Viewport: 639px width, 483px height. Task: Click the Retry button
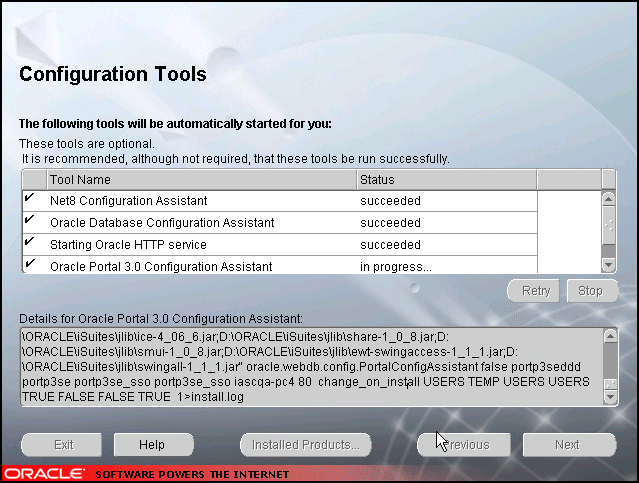click(x=533, y=291)
